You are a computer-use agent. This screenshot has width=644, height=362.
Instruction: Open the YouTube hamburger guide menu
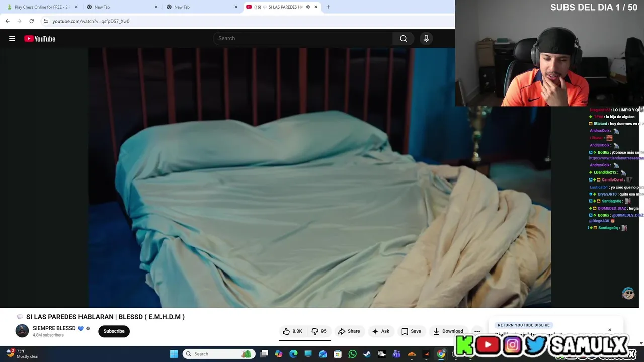tap(12, 39)
